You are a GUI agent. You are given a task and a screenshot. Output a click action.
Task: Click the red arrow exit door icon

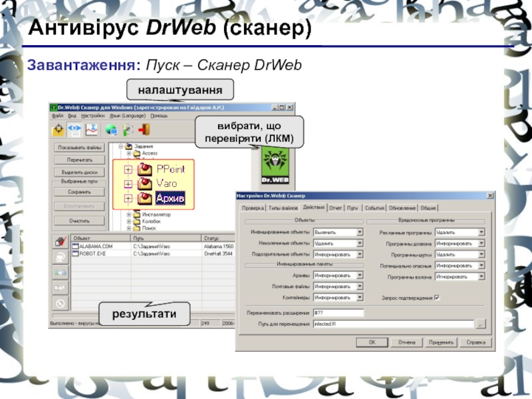tap(144, 130)
